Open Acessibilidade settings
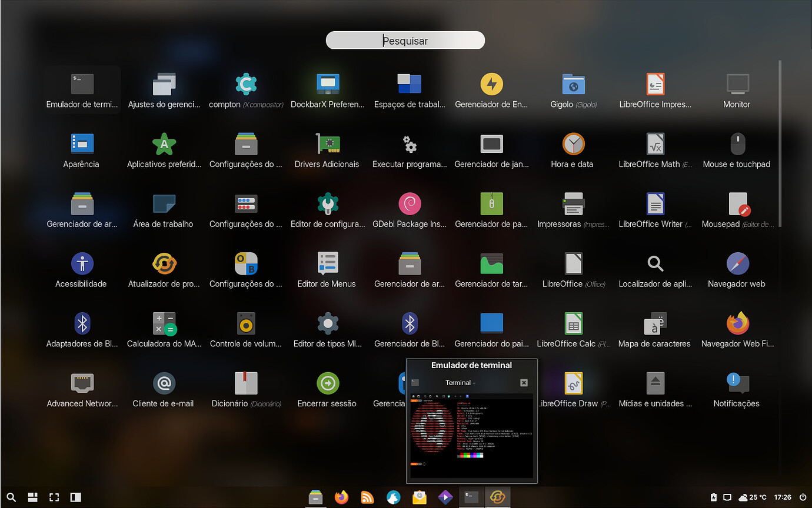Image resolution: width=812 pixels, height=508 pixels. click(x=82, y=270)
